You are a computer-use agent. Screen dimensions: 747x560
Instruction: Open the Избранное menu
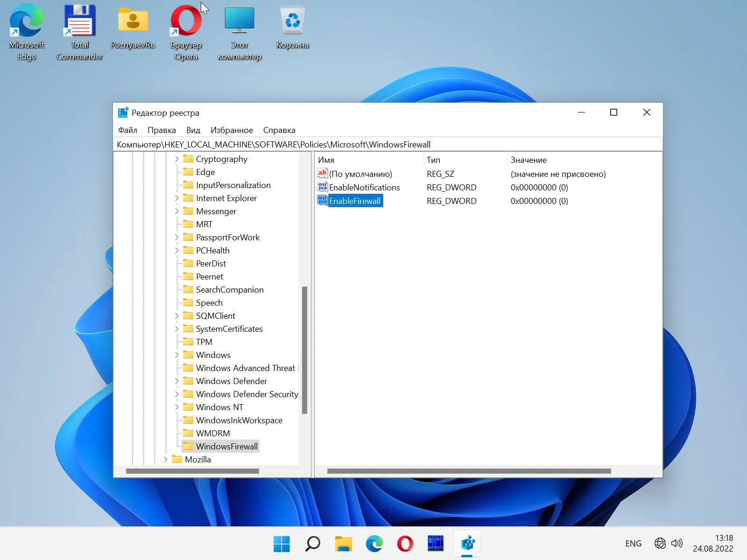232,130
